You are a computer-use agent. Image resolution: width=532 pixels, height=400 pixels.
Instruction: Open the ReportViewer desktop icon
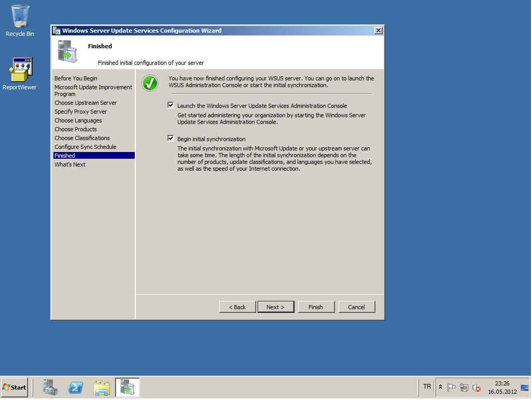pyautogui.click(x=20, y=73)
